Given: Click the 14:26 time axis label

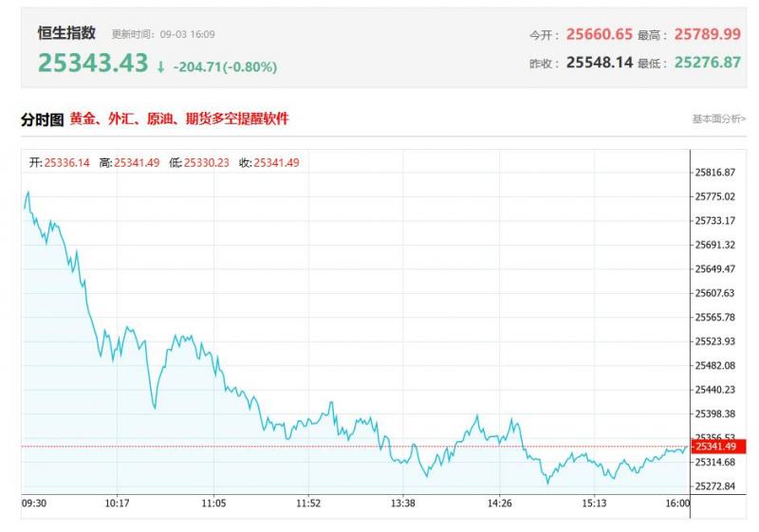Looking at the screenshot, I should (500, 504).
